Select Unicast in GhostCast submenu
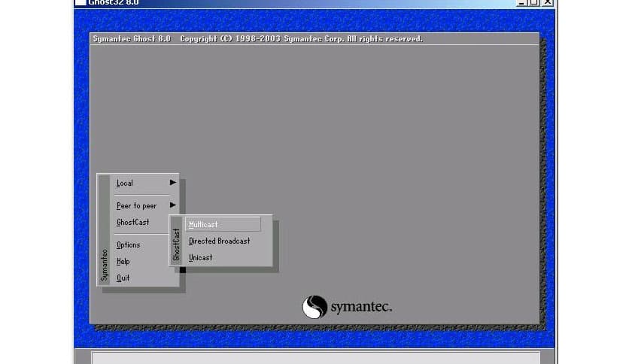Viewport: 629px width, 364px height. coord(201,258)
